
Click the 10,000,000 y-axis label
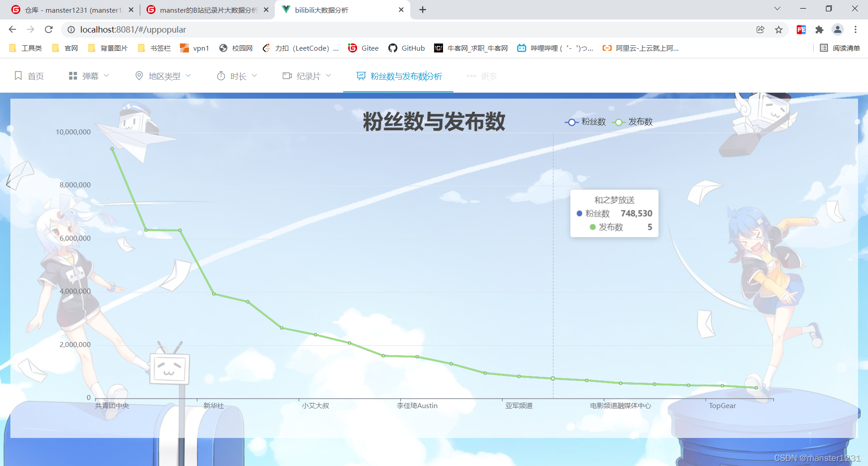pos(73,132)
